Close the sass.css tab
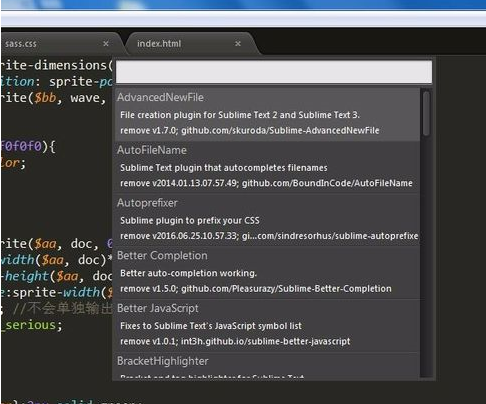Image resolution: width=486 pixels, height=404 pixels. pos(106,44)
